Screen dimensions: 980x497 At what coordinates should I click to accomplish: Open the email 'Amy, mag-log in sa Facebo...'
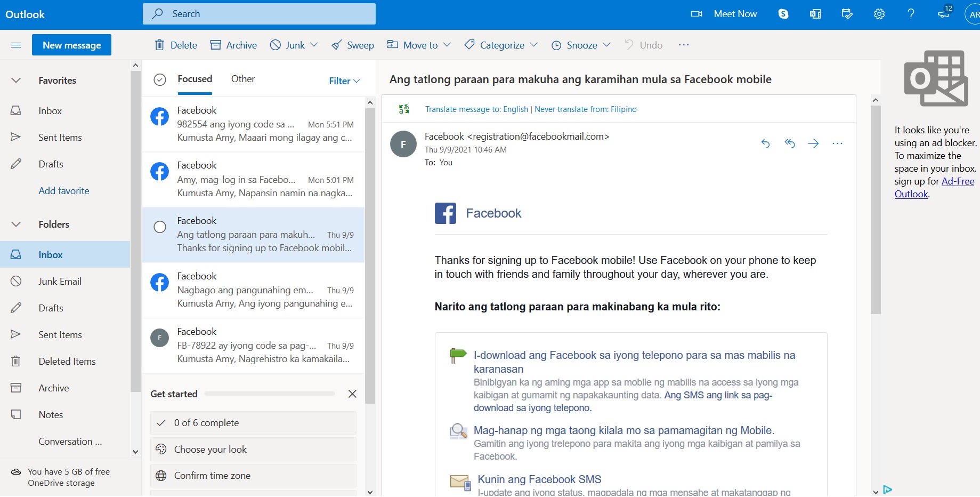point(254,180)
